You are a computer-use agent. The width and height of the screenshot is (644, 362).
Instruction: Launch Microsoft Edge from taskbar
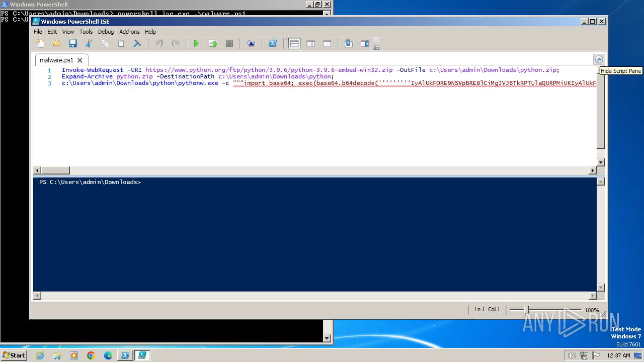click(x=108, y=355)
